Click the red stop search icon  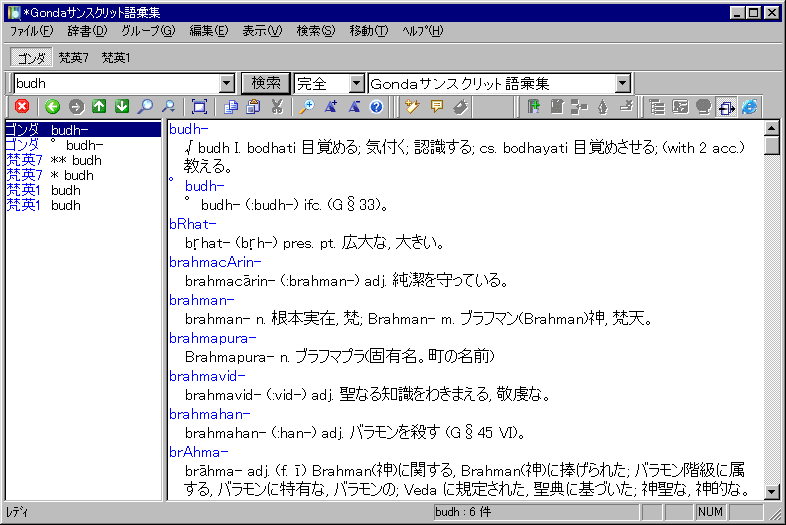[x=22, y=106]
